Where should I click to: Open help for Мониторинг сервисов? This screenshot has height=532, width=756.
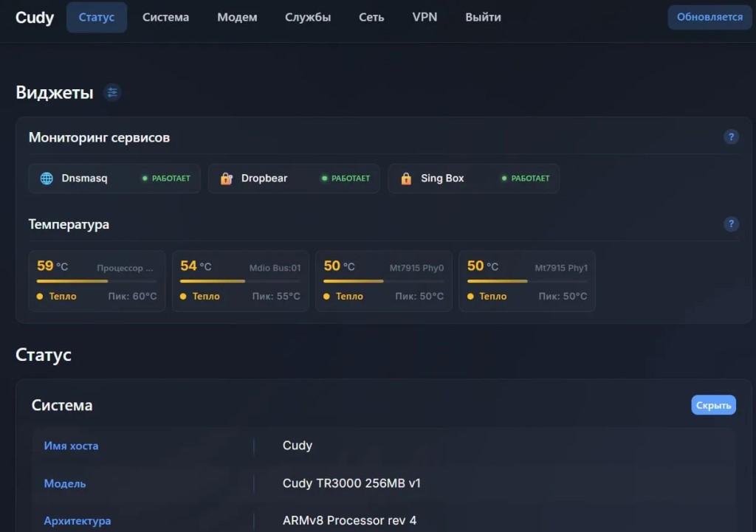click(x=731, y=137)
